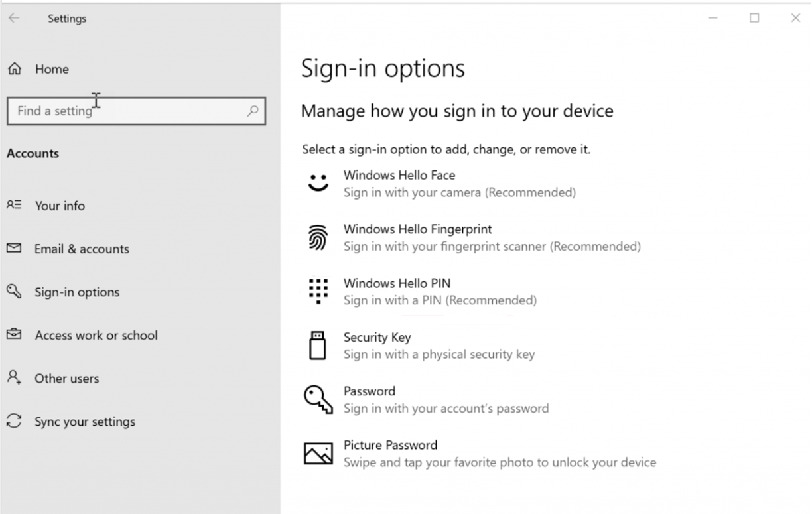
Task: Click the Your info person icon
Action: pyautogui.click(x=15, y=206)
